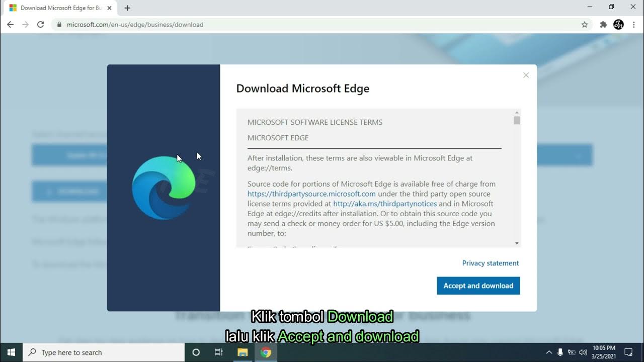Click the microphone tray icon
Screen dimensions: 644x362
(560, 352)
